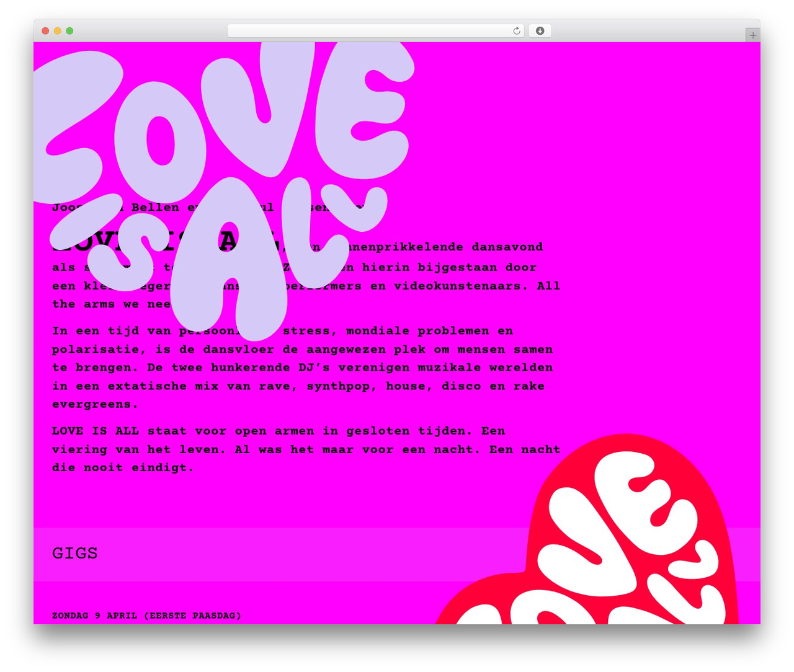The image size is (794, 672).
Task: Click the reload page icon
Action: pos(516,31)
